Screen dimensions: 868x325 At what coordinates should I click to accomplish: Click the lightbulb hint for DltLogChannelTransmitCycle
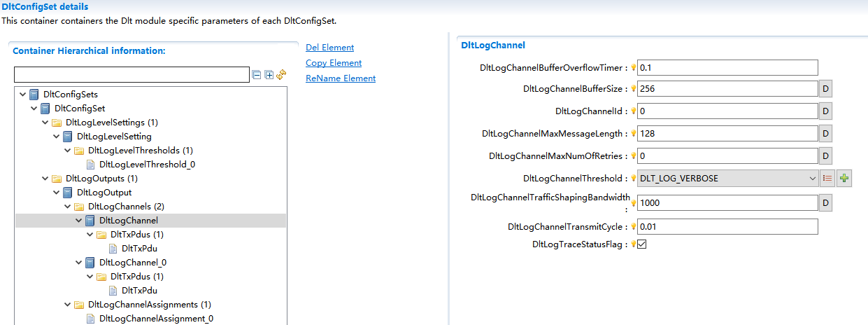pyautogui.click(x=634, y=227)
